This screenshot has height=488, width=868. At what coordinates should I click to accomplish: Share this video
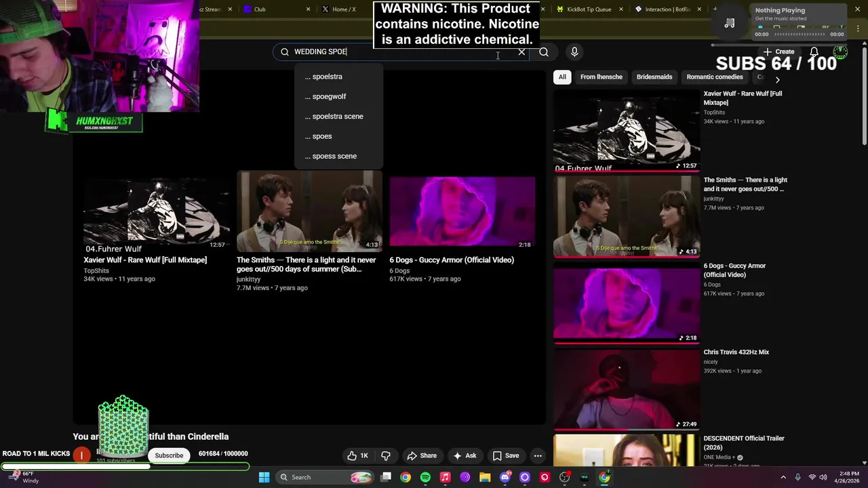pos(422,456)
